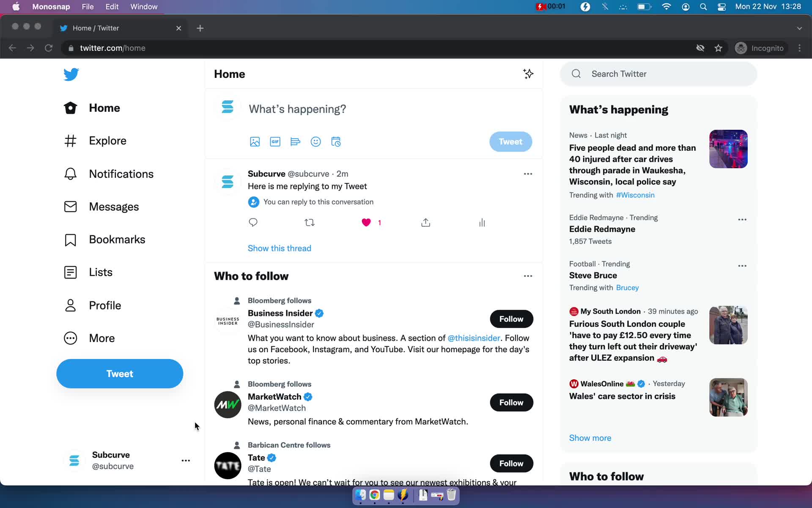Open more options for Eddie Redmayne trend

click(x=742, y=220)
